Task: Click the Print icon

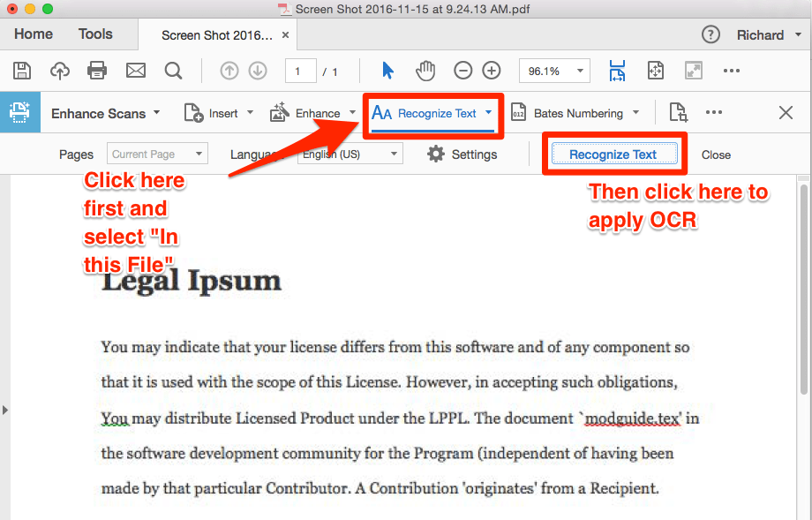Action: point(97,71)
